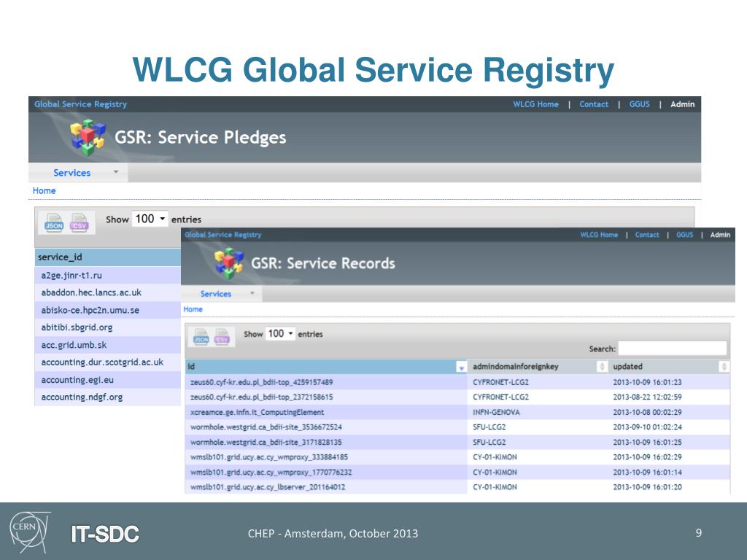Click the service_id column header

point(108,257)
